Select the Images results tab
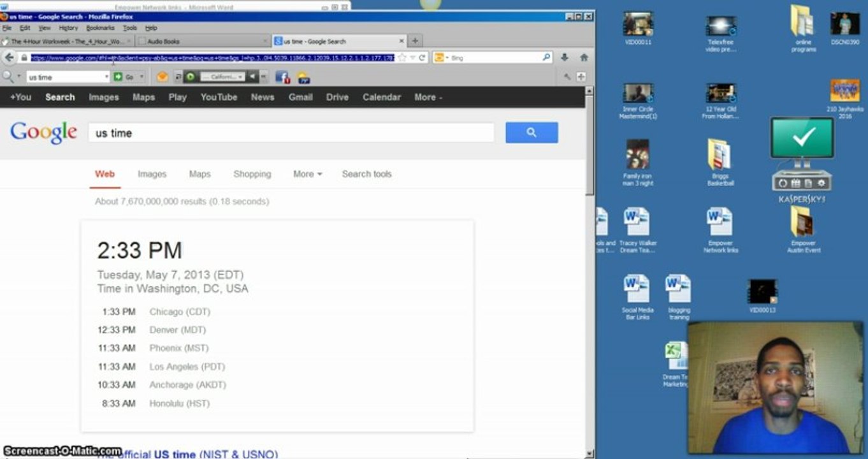The width and height of the screenshot is (868, 459). click(x=152, y=174)
